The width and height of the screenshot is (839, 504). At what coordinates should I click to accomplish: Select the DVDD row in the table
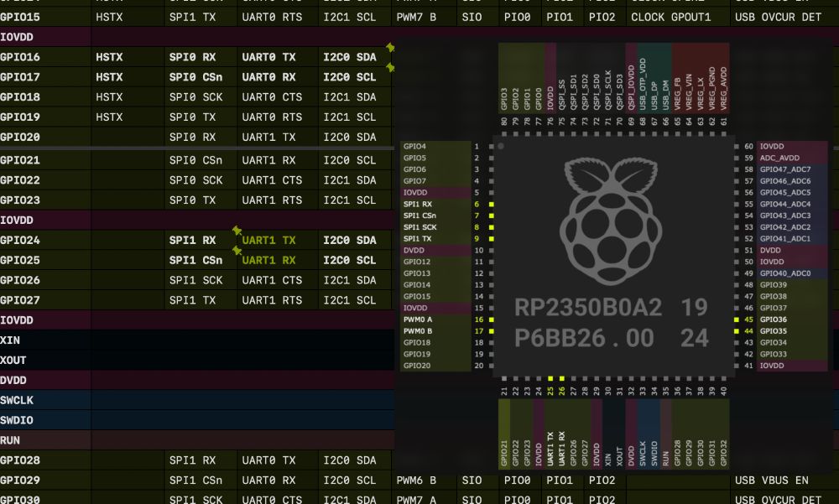[197, 381]
